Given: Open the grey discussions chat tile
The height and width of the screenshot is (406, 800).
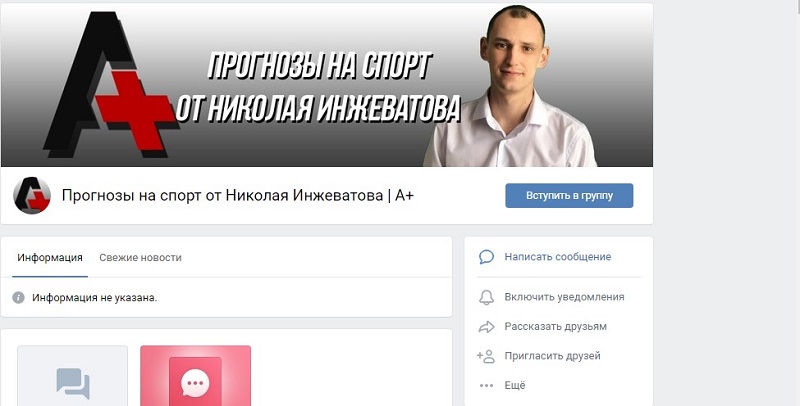Looking at the screenshot, I should point(72,376).
